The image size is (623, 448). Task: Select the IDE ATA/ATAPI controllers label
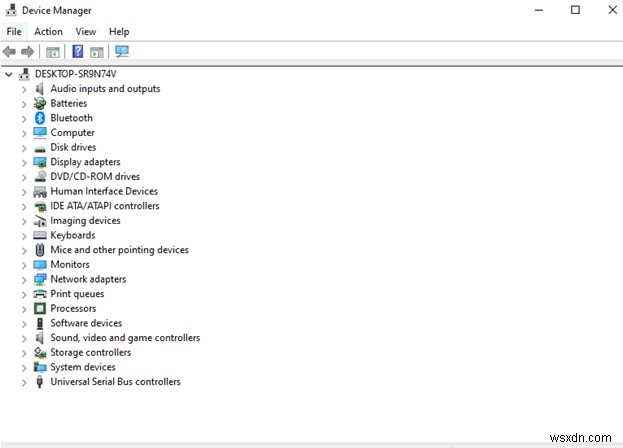pos(104,206)
